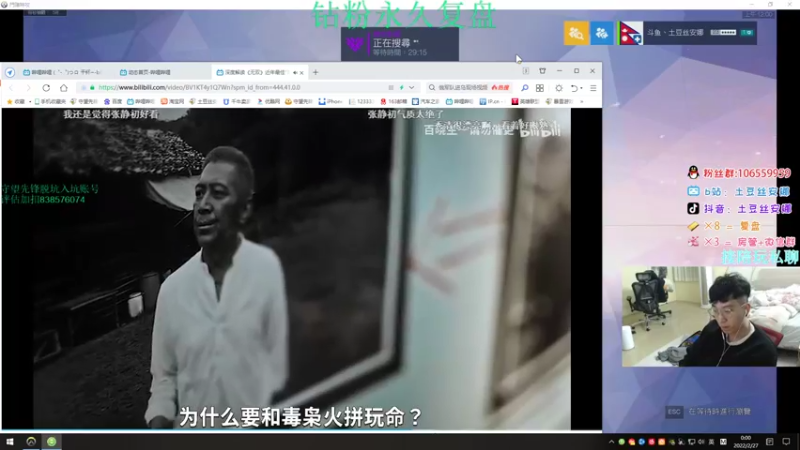The width and height of the screenshot is (800, 450).
Task: Open the Windows Start menu
Action: [x=10, y=442]
